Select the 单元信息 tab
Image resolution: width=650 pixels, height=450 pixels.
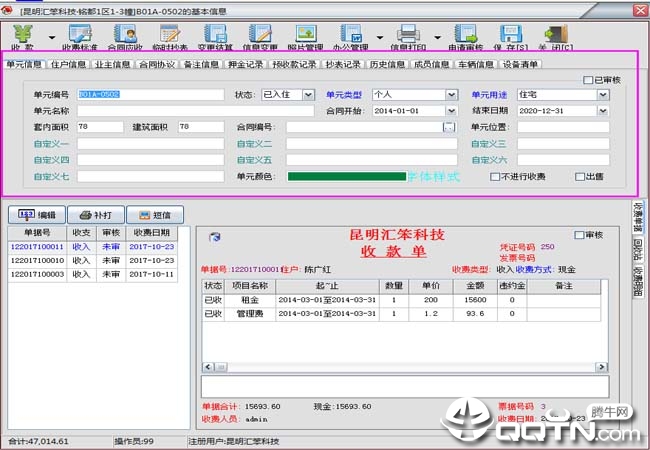point(24,64)
